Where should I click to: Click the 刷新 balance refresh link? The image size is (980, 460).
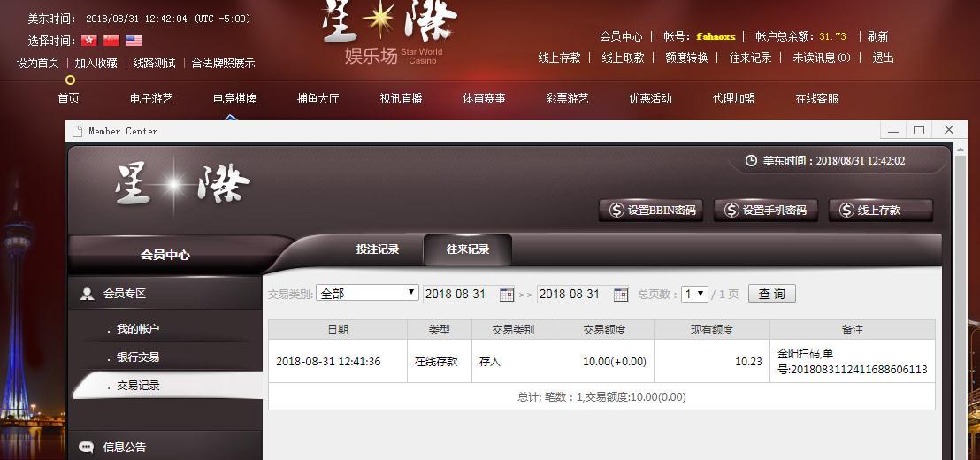coord(877,36)
